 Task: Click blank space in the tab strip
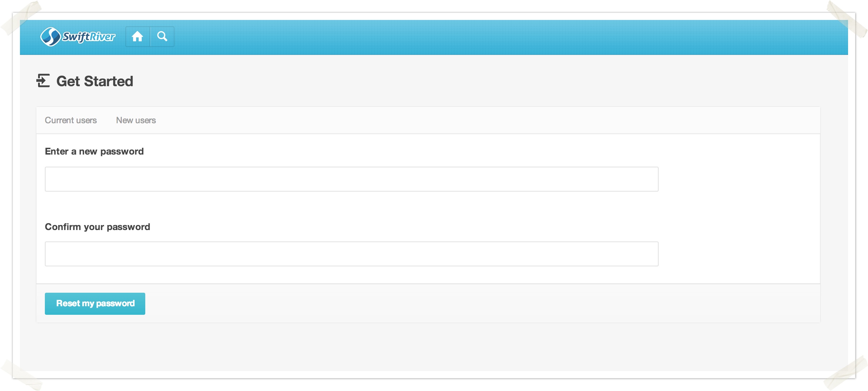point(481,120)
